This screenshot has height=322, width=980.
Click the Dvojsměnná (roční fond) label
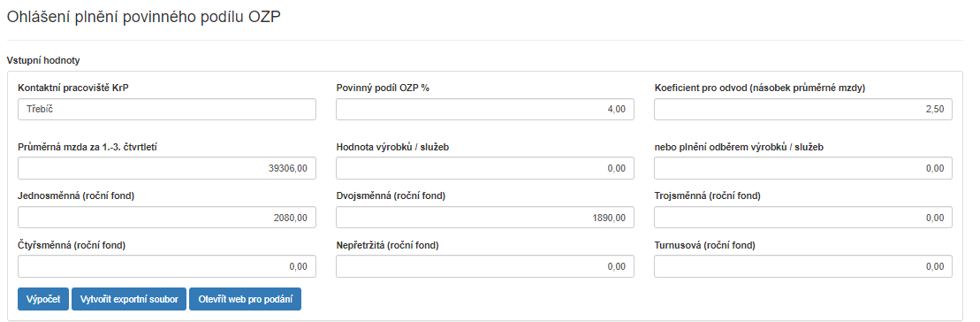pos(391,195)
